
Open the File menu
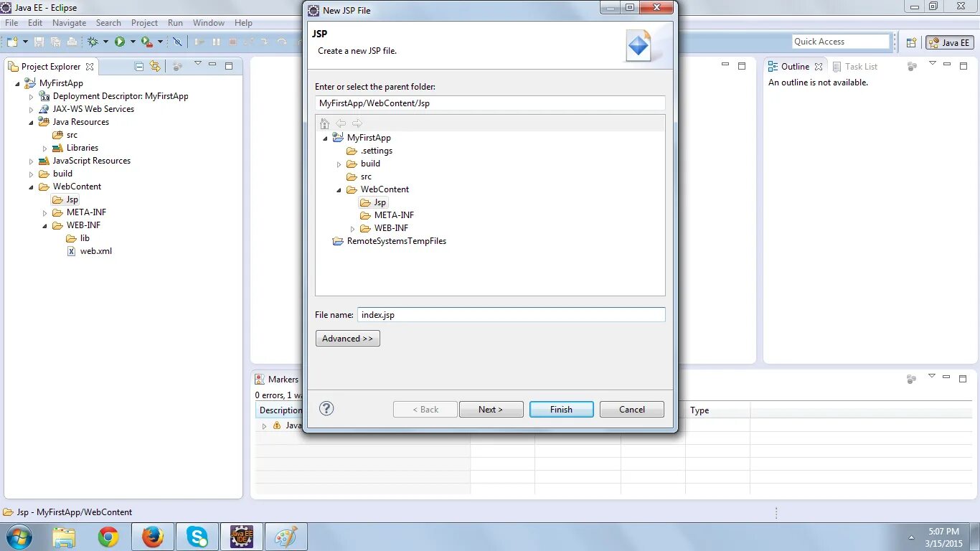click(x=12, y=23)
